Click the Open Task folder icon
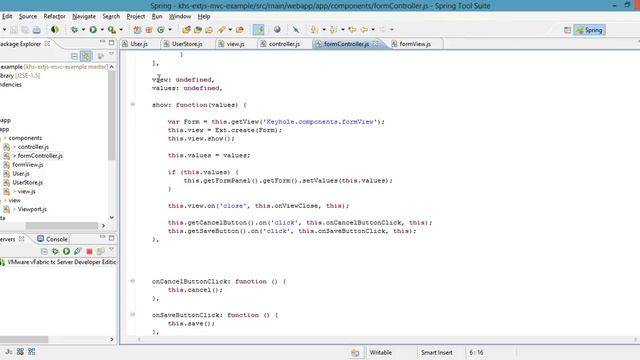 (198, 30)
